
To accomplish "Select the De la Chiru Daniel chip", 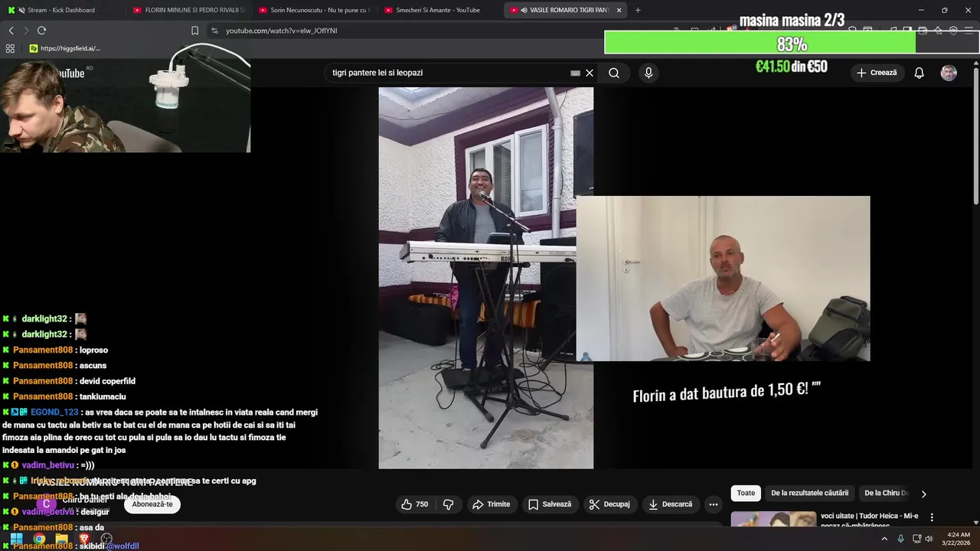I will (886, 494).
